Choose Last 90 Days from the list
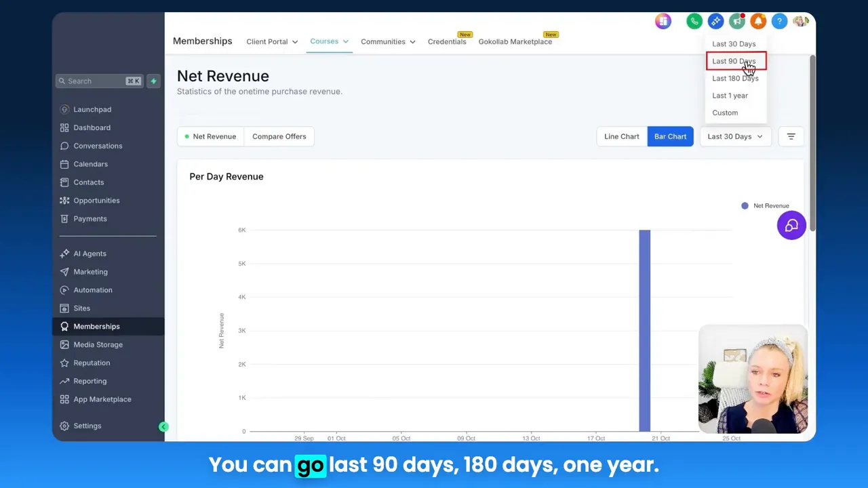This screenshot has width=868, height=488. (734, 61)
